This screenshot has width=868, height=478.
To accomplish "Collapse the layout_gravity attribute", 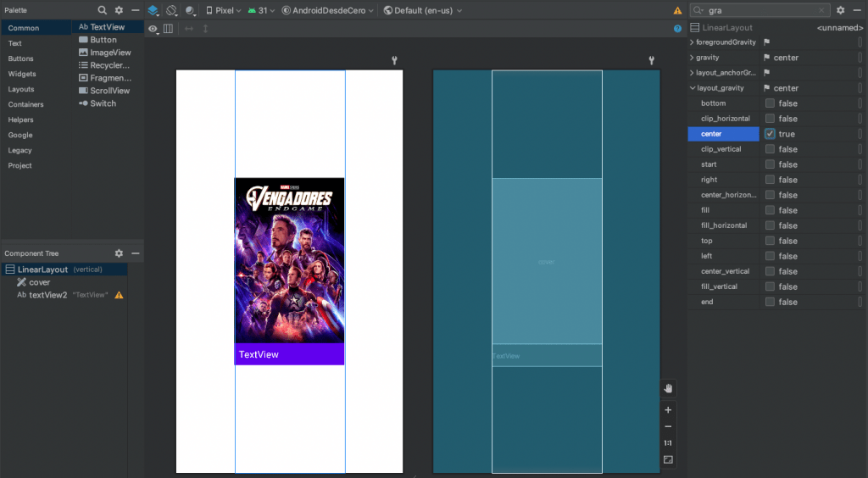I will click(x=693, y=88).
